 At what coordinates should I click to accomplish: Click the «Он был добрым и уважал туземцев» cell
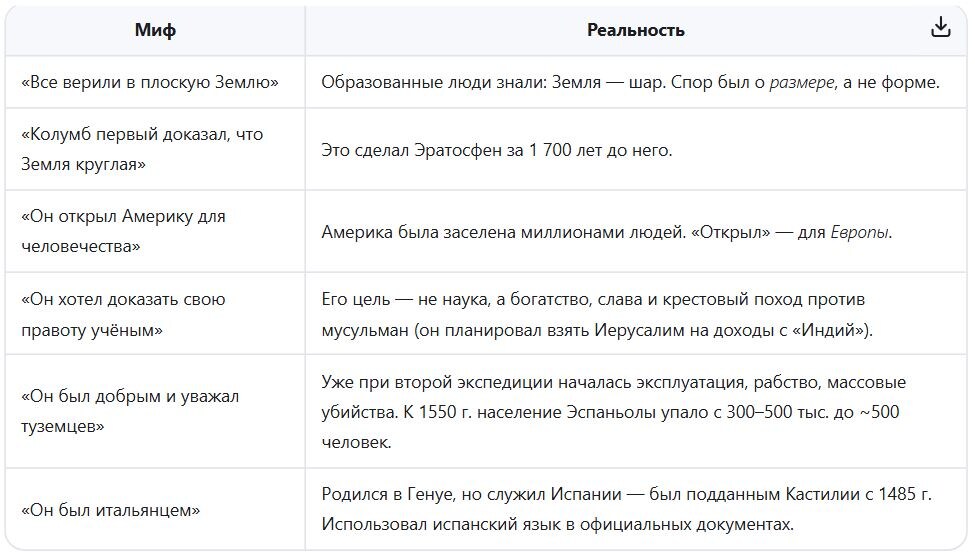point(155,411)
